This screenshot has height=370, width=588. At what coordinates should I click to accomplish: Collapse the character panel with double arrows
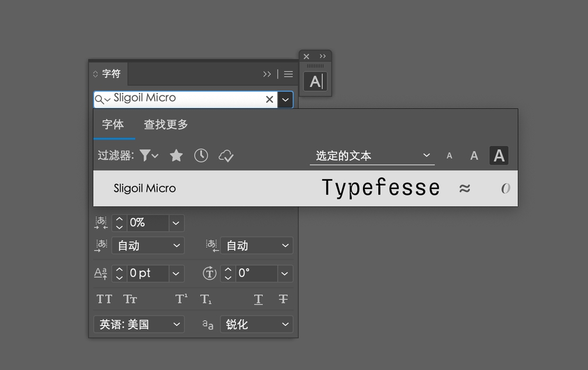[x=267, y=74]
